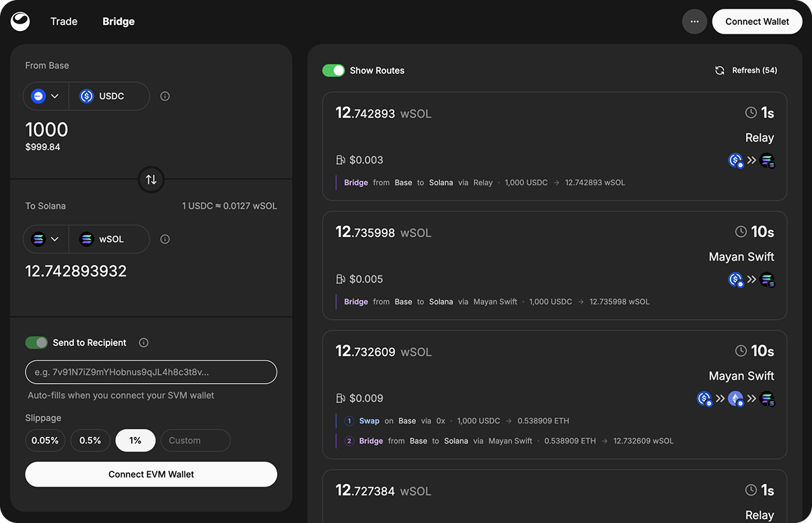Toggle the Show Routes switch
Image resolution: width=812 pixels, height=523 pixels.
click(334, 71)
